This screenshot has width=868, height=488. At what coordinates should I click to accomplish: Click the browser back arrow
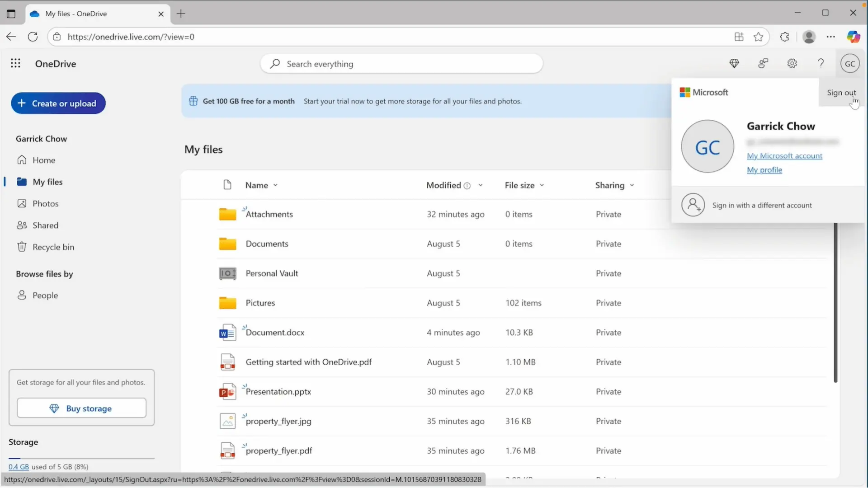tap(11, 37)
